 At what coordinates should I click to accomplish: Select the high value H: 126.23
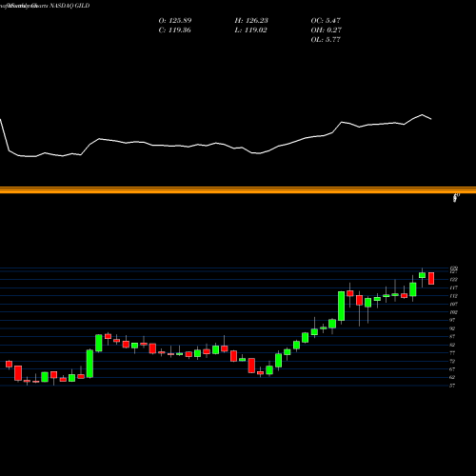click(x=251, y=21)
